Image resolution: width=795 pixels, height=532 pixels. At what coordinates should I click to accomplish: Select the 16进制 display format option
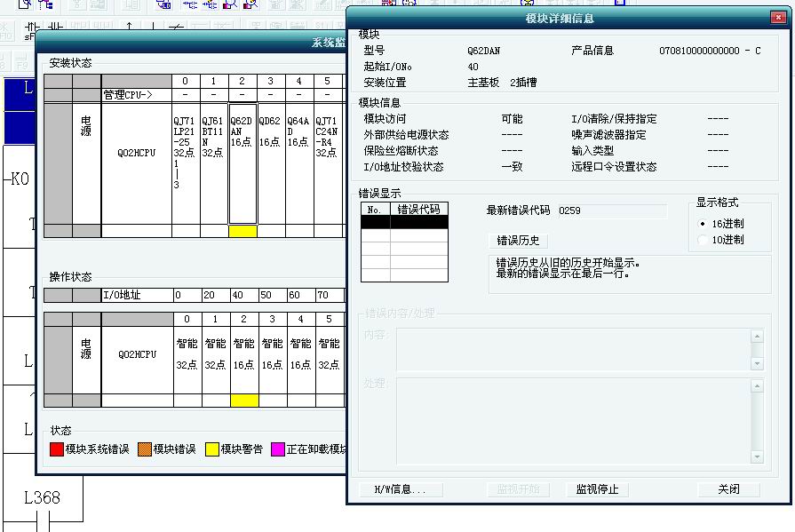[x=704, y=224]
